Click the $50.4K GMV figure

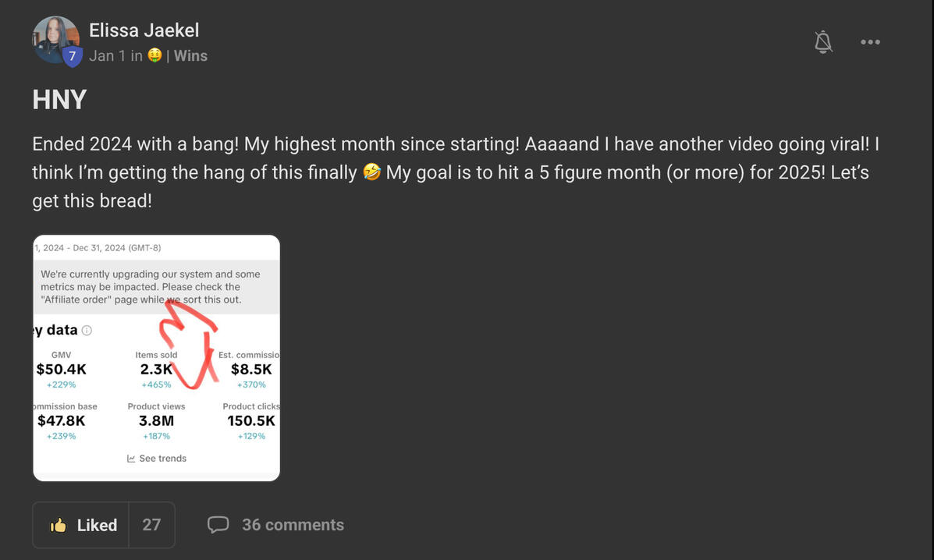click(x=61, y=370)
